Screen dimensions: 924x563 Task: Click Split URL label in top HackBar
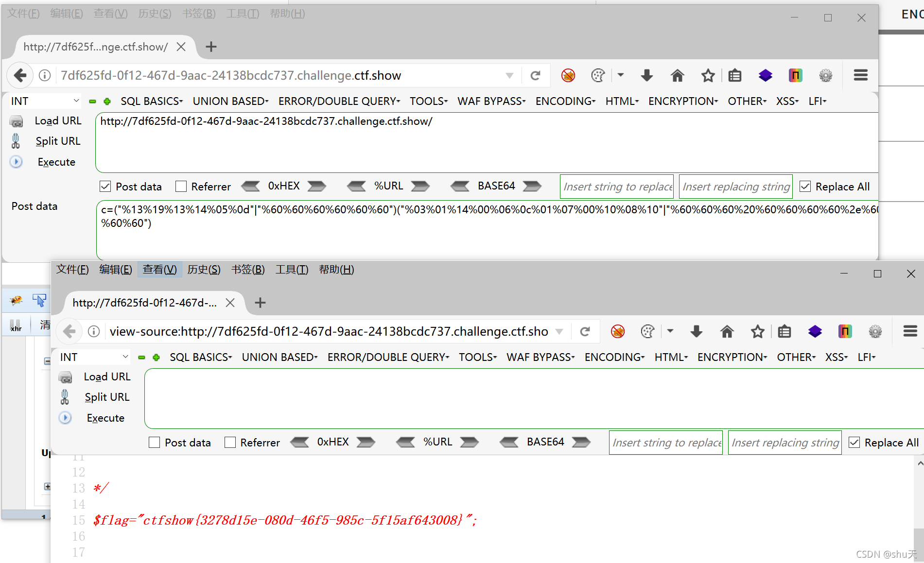pos(58,141)
